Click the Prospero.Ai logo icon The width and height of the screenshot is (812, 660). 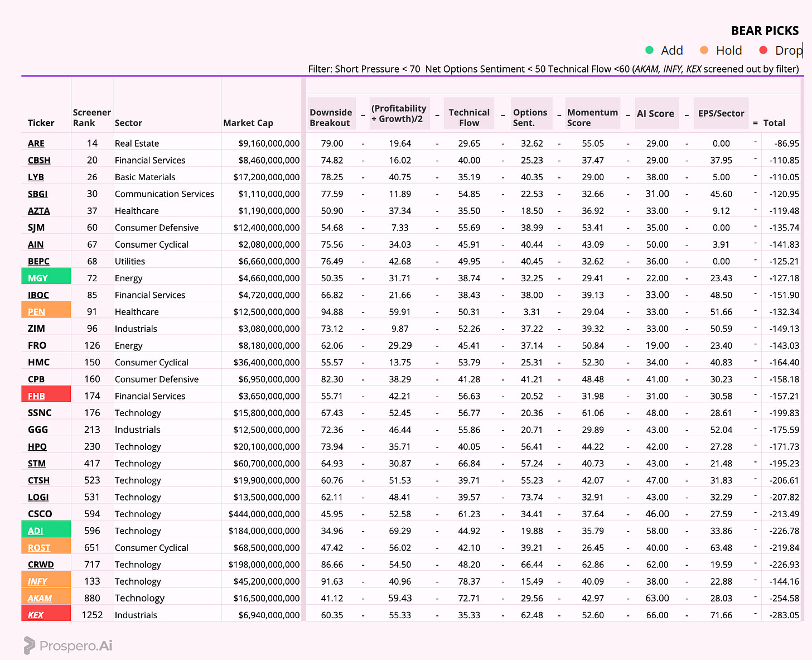[30, 645]
